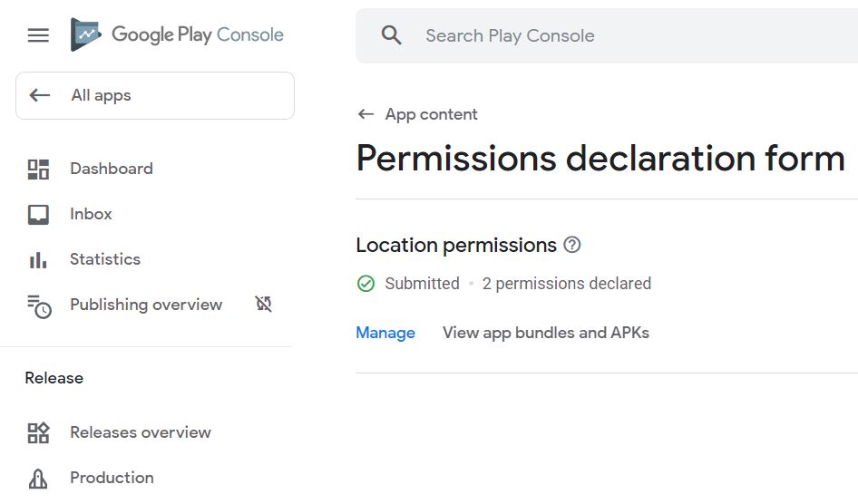Click Manage location permissions link
This screenshot has height=504, width=858.
(x=385, y=333)
